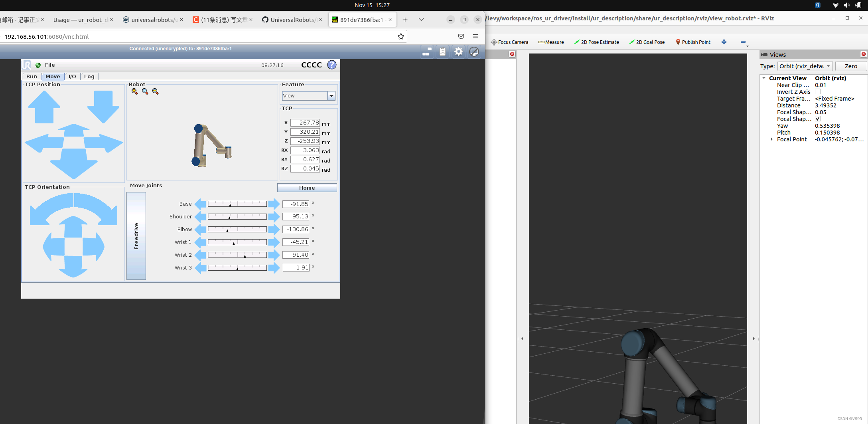Select RViz 2D Goal Pose tool
The image size is (868, 424).
point(647,42)
